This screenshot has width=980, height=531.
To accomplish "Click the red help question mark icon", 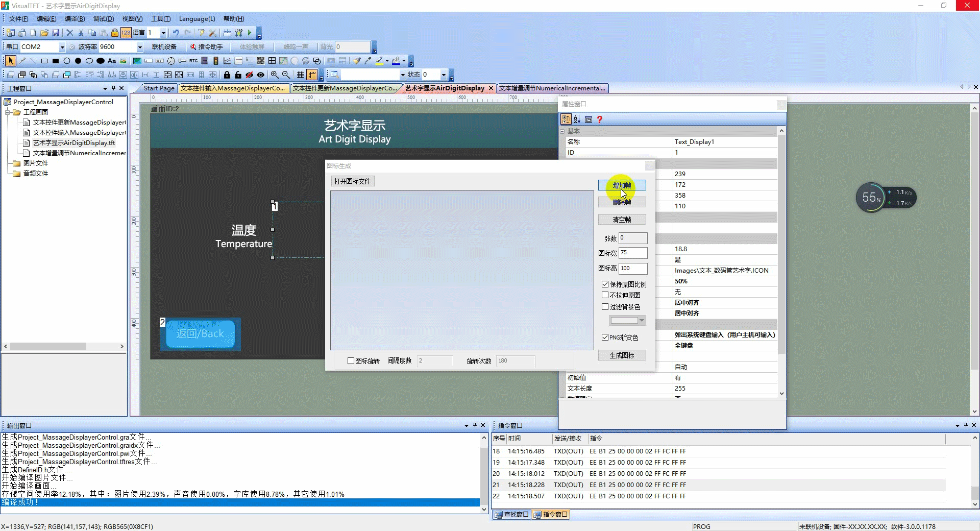I will click(600, 119).
